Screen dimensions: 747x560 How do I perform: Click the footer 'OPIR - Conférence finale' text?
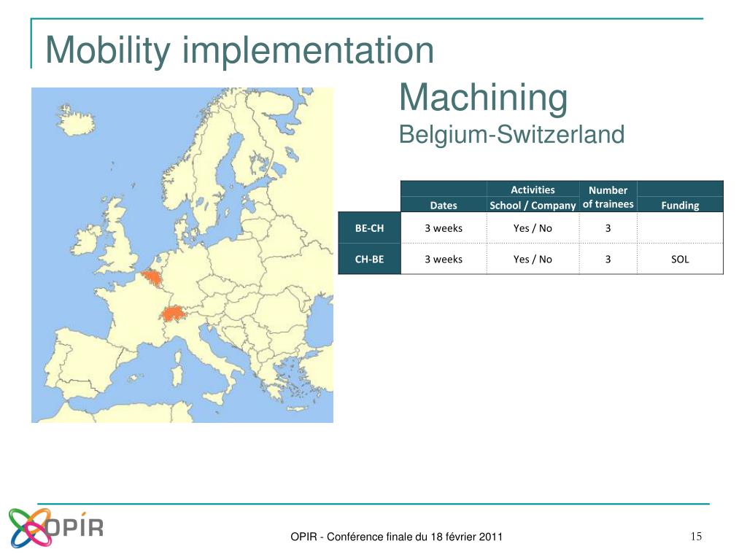(396, 537)
